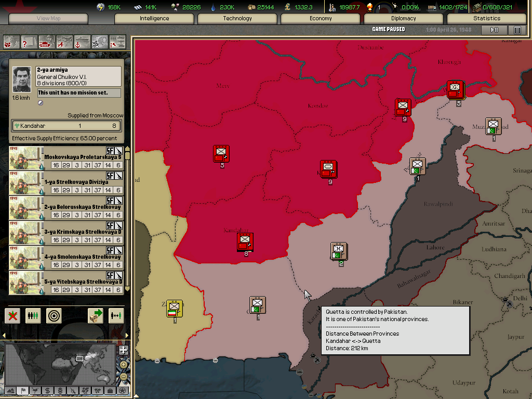Viewport: 532px width, 399px height.
Task: Click the land units tank icon
Action: (x=47, y=41)
